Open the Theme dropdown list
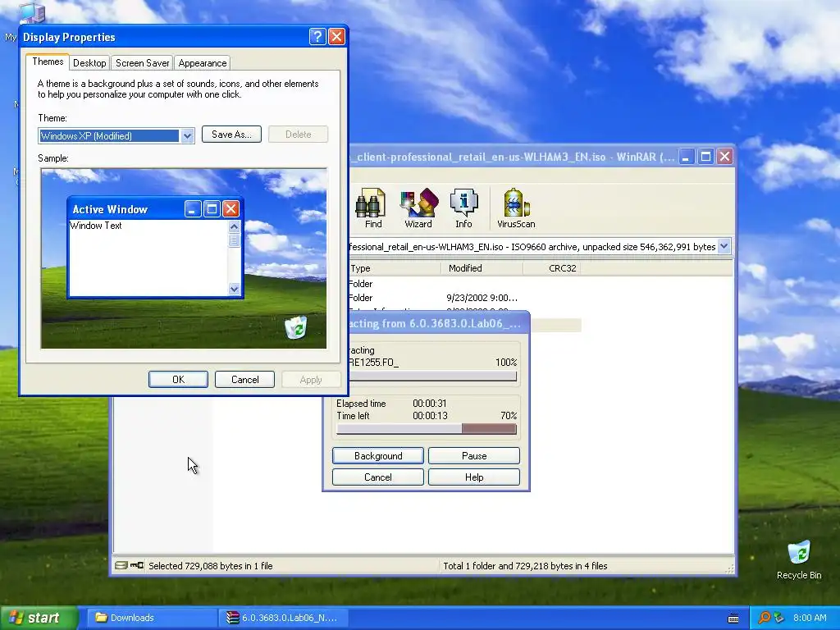The image size is (840, 630). (187, 136)
